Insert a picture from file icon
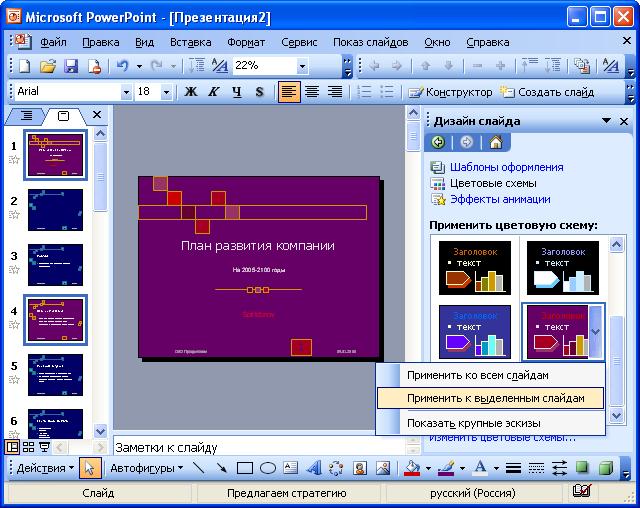This screenshot has height=508, width=640. coord(383,468)
